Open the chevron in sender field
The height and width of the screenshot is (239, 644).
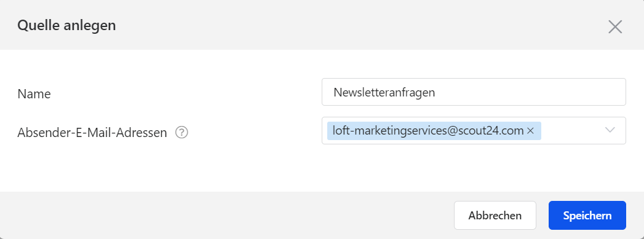pos(610,130)
